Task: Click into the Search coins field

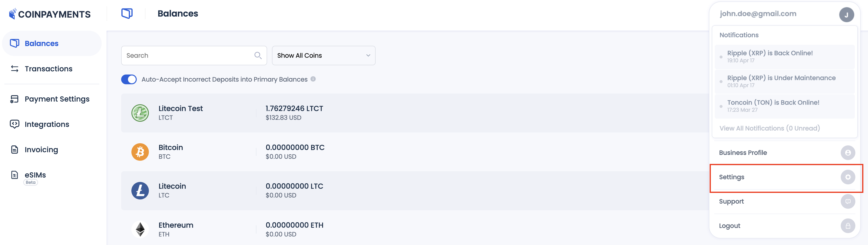Action: (189, 55)
